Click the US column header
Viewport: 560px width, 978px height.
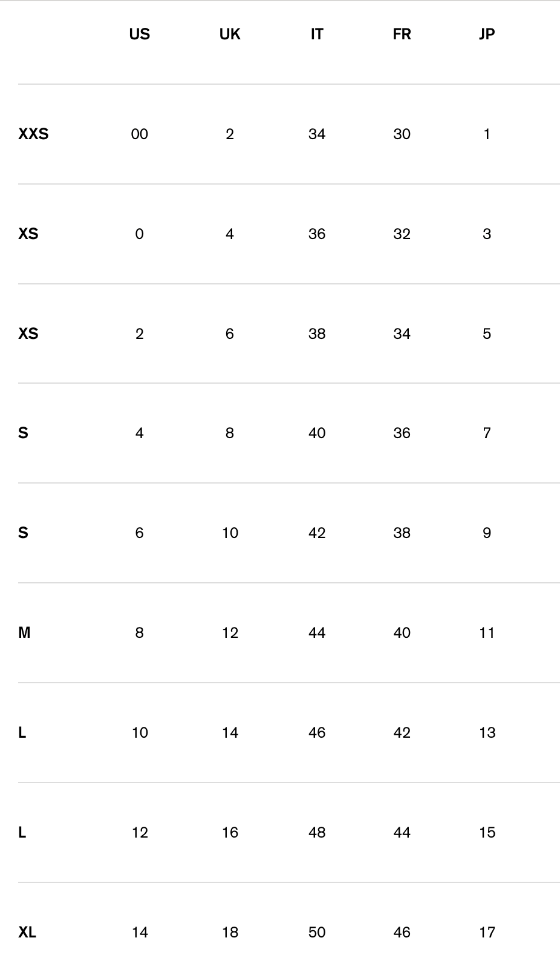pos(139,34)
